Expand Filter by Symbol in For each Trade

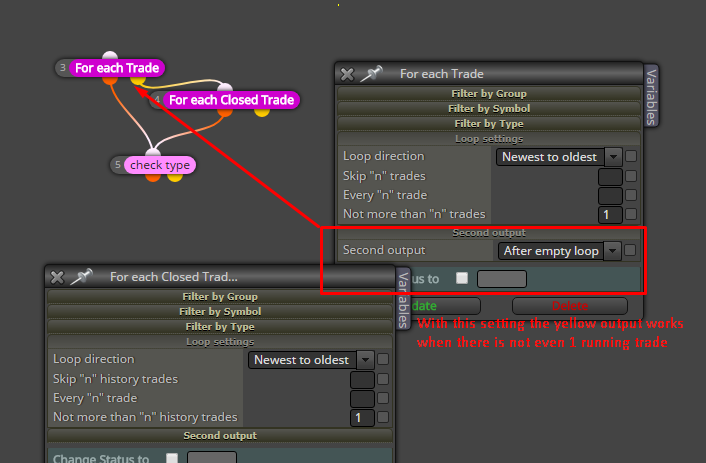(x=489, y=109)
